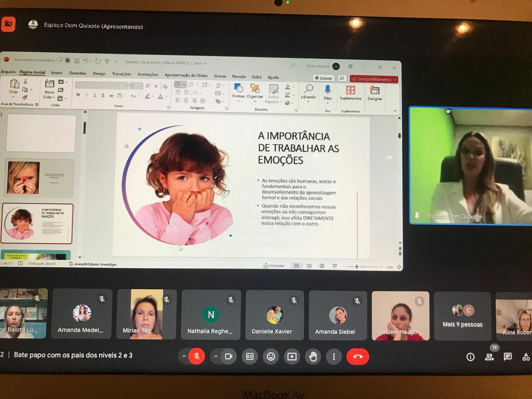Expand the camera video settings arrow
532x399 pixels.
pyautogui.click(x=215, y=356)
